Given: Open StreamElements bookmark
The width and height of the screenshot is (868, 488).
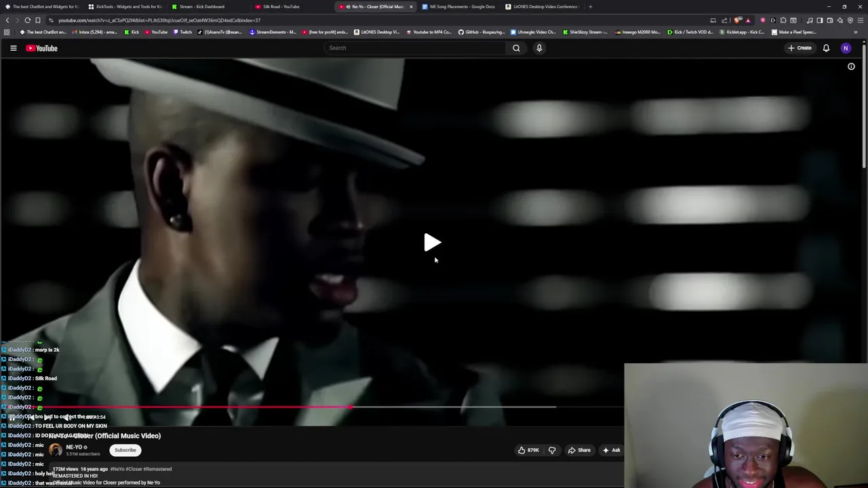Looking at the screenshot, I should point(273,32).
